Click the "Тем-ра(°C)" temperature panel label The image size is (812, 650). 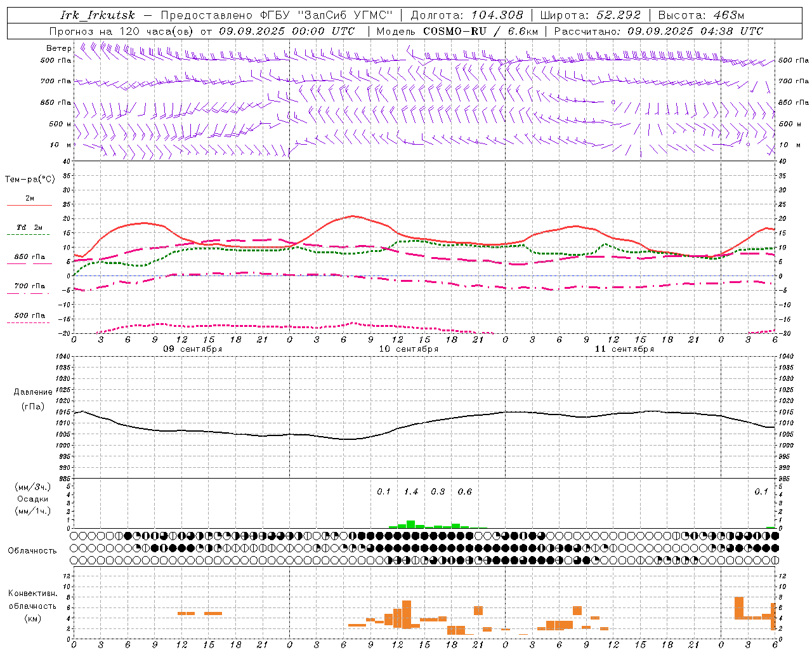click(30, 180)
